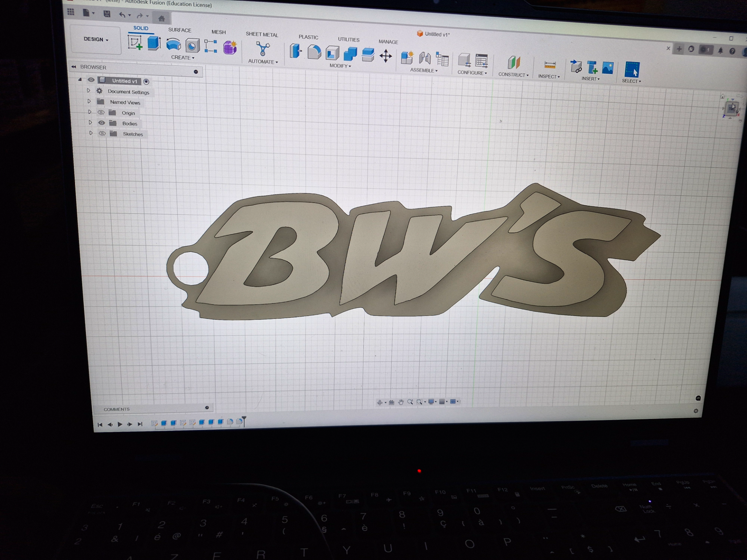Click the Insert Canvas image icon
The image size is (747, 560).
[607, 68]
